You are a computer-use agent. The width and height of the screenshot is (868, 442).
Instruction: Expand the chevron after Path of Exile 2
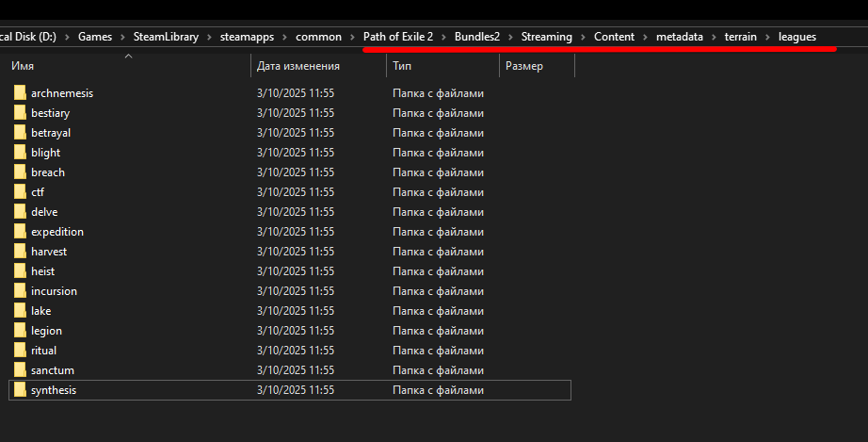(444, 37)
